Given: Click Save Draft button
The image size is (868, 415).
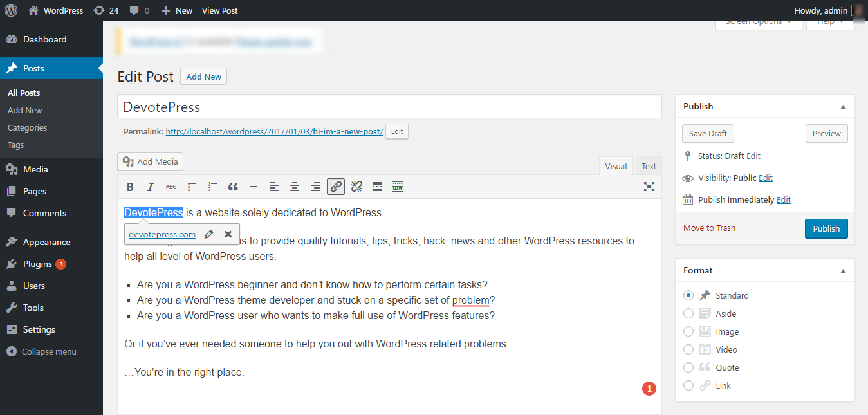Looking at the screenshot, I should (708, 133).
